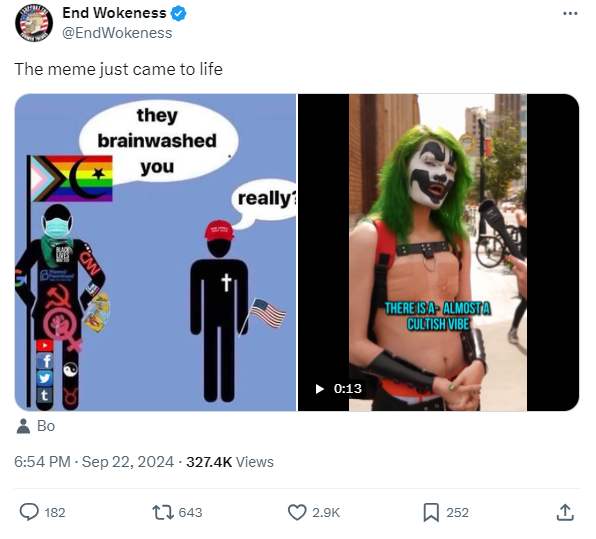Click the share upload icon
The width and height of the screenshot is (596, 539).
point(565,512)
